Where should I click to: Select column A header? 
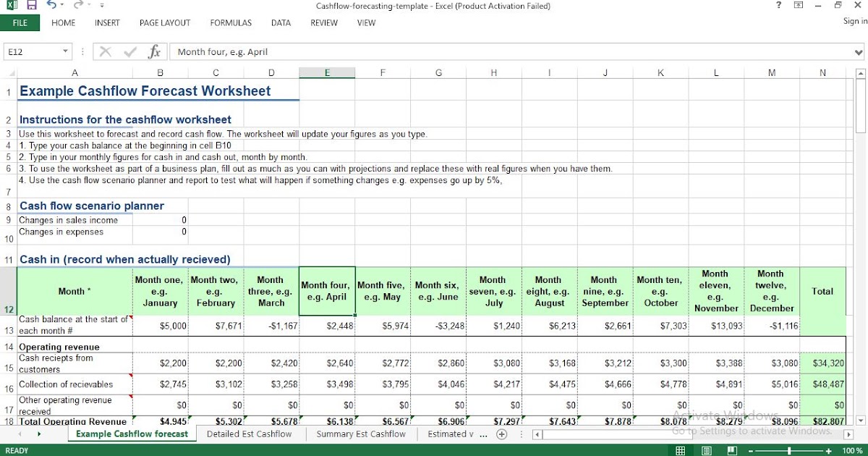coord(75,73)
